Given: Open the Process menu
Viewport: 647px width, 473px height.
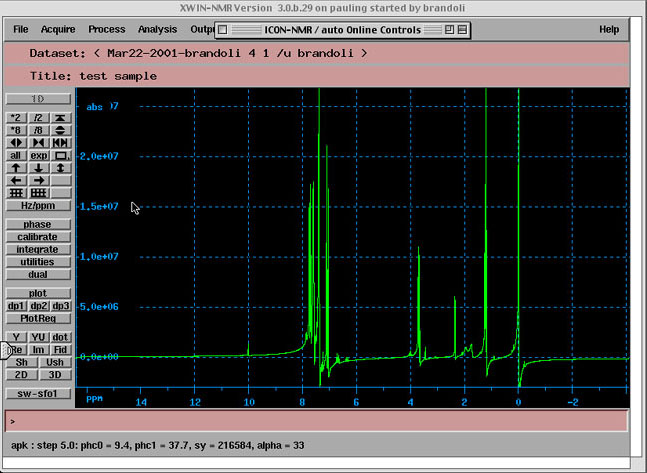Looking at the screenshot, I should pyautogui.click(x=106, y=30).
